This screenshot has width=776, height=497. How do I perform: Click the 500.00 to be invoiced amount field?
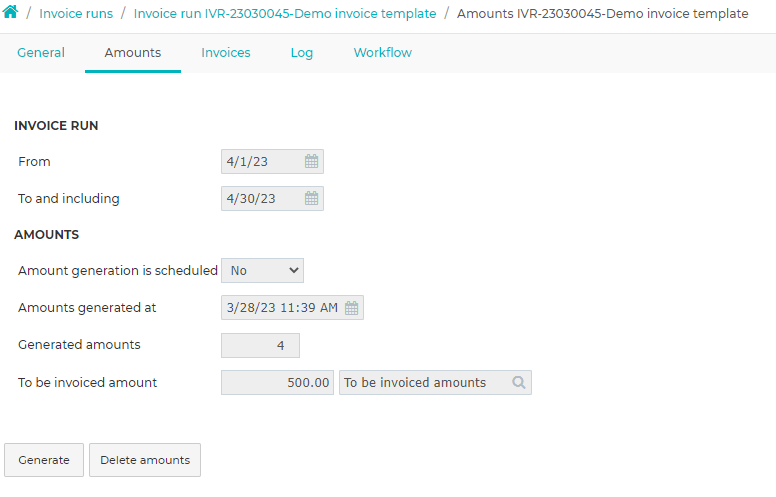(x=277, y=383)
